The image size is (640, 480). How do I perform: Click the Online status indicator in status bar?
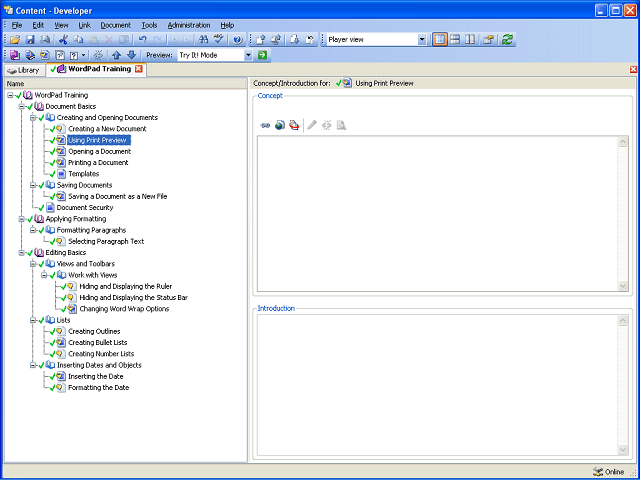609,472
